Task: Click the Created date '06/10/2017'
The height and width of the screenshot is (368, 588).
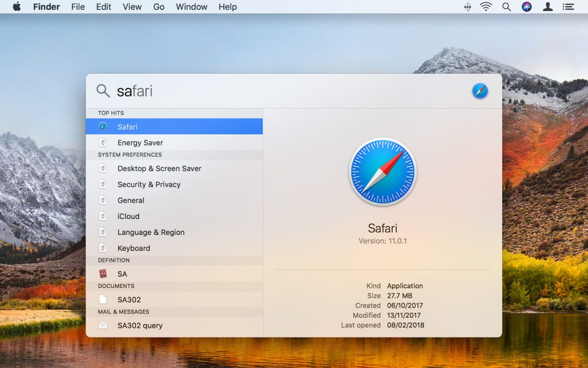Action: (405, 306)
